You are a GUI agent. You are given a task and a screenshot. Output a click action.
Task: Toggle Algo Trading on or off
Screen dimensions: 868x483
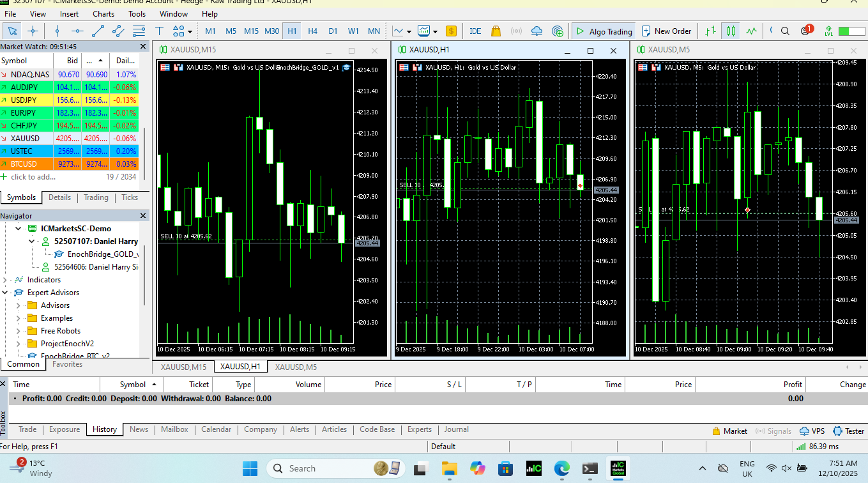604,31
